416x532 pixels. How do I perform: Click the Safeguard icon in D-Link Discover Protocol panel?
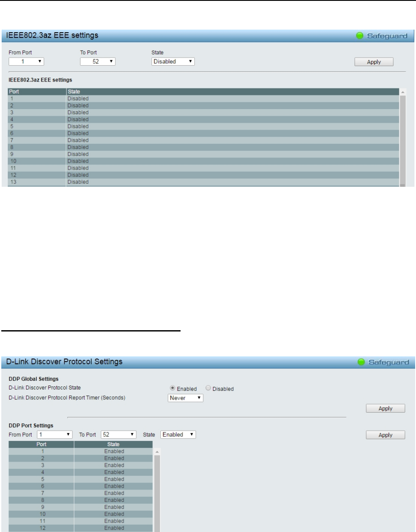361,362
